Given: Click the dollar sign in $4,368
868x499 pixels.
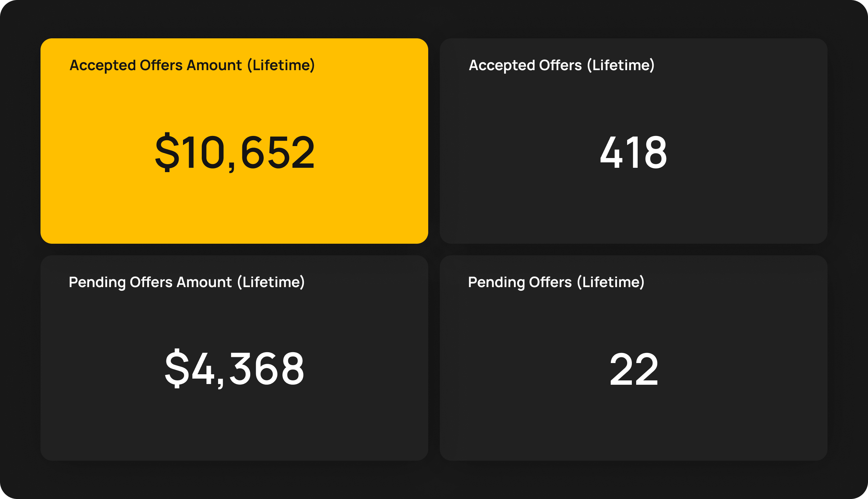Looking at the screenshot, I should (177, 369).
